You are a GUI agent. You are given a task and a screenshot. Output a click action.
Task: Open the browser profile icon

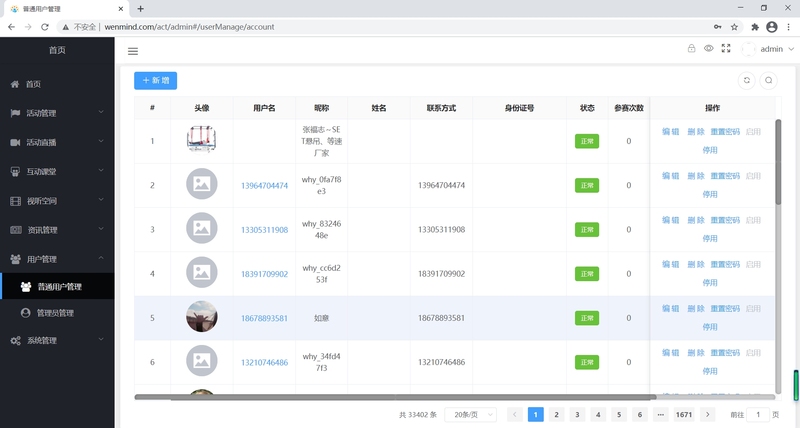pos(772,27)
